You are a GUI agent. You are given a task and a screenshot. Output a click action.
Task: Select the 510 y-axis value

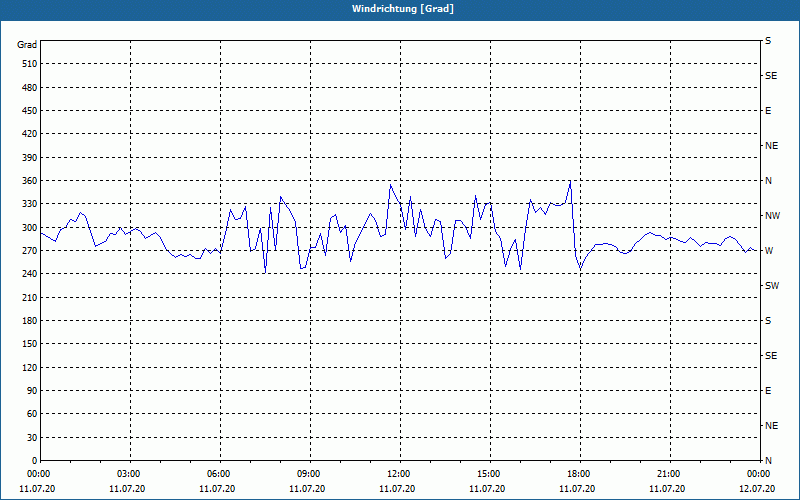tap(30, 64)
